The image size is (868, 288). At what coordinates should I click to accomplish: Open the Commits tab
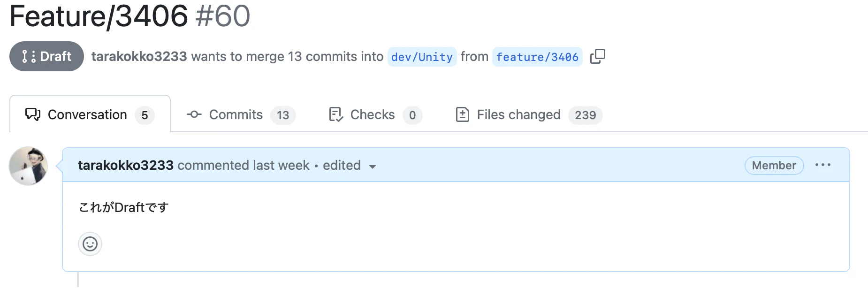click(241, 114)
